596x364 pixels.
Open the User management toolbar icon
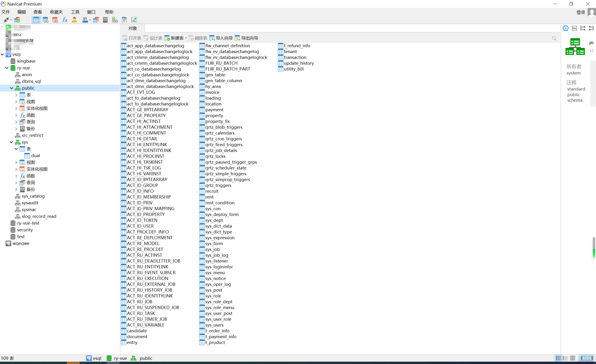point(74,20)
